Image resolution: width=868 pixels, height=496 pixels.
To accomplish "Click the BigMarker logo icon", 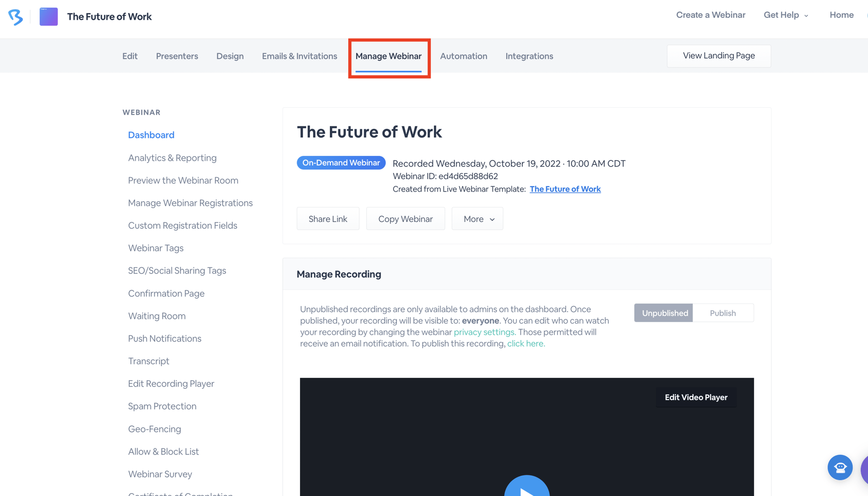I will pos(15,17).
